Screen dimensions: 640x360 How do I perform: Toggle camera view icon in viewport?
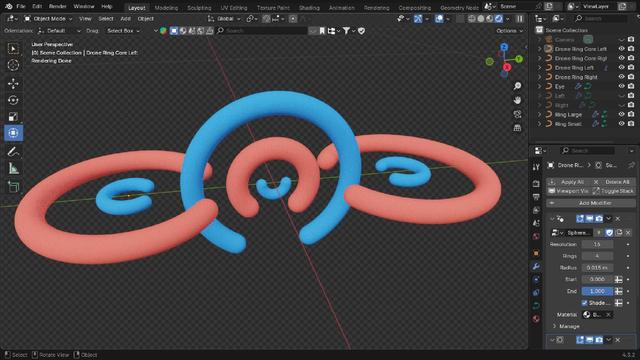(517, 114)
